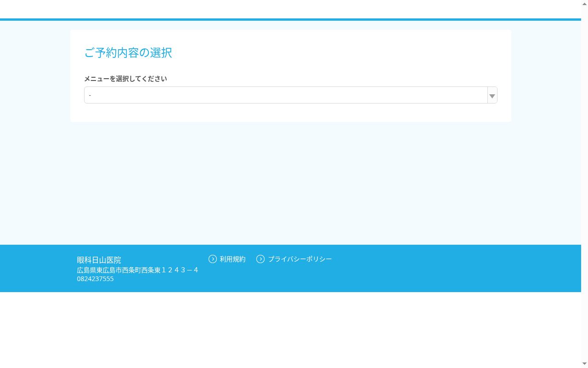Image resolution: width=588 pixels, height=368 pixels.
Task: Click the scrollbar up arrow
Action: pyautogui.click(x=584, y=3)
